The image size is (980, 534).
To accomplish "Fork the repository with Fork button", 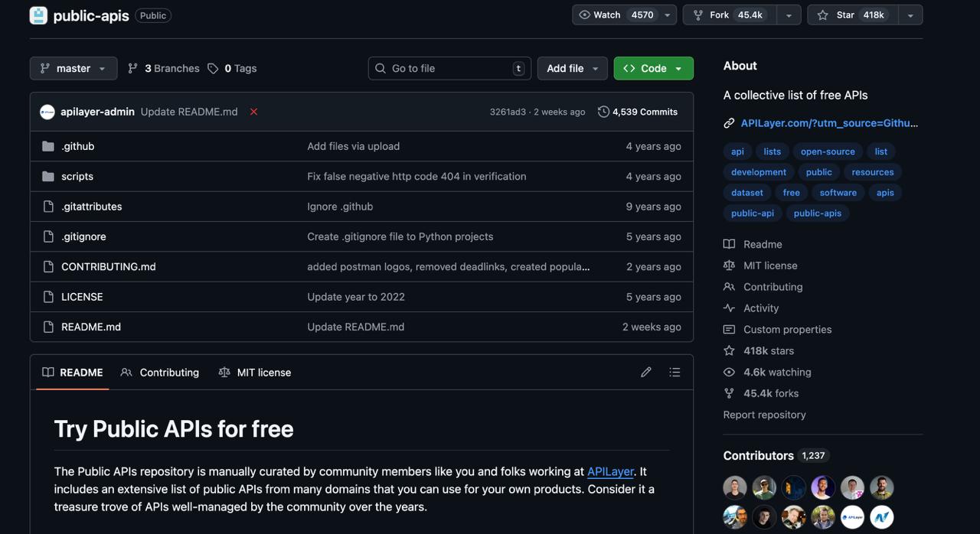I will (730, 15).
